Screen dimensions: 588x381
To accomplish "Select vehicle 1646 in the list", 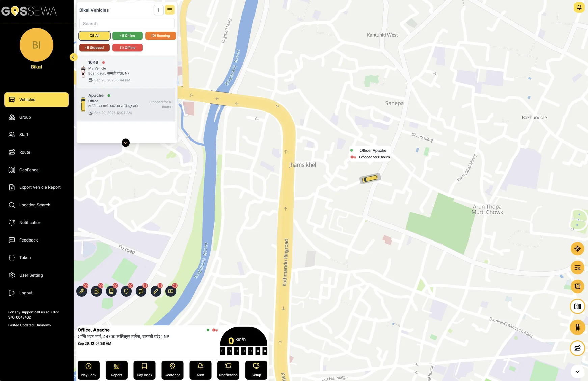I will [126, 72].
